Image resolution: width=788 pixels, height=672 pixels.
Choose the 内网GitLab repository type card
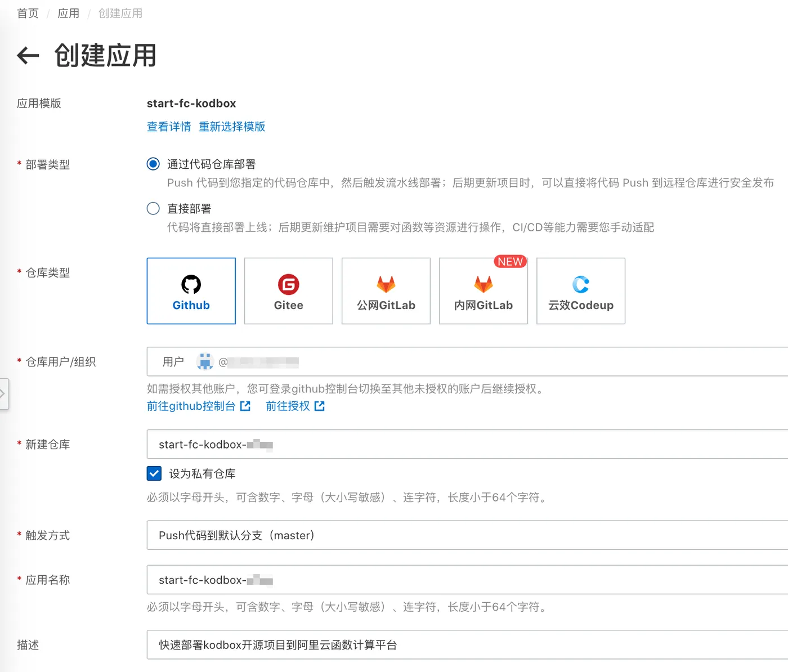(x=483, y=291)
